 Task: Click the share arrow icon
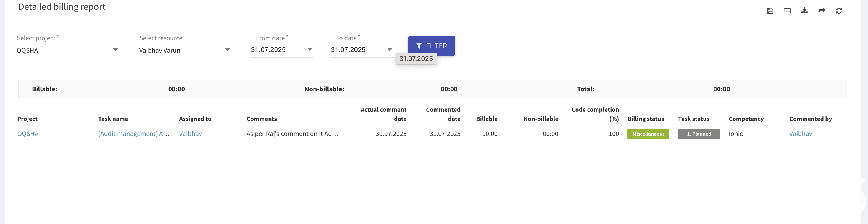click(x=822, y=11)
